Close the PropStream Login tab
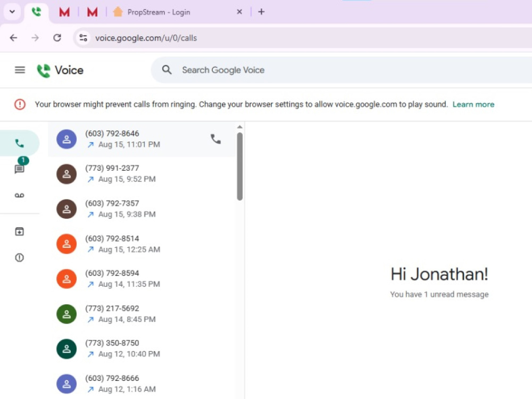This screenshot has width=532, height=399. (x=239, y=12)
